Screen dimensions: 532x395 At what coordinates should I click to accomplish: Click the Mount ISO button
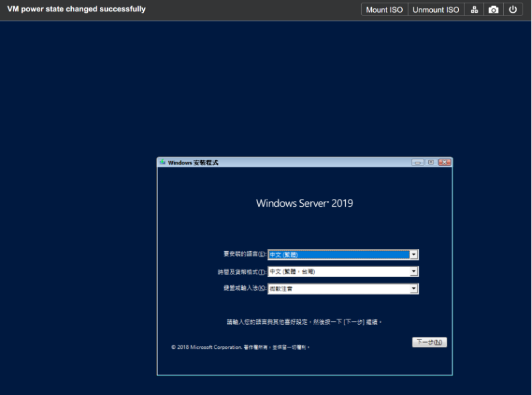tap(385, 9)
